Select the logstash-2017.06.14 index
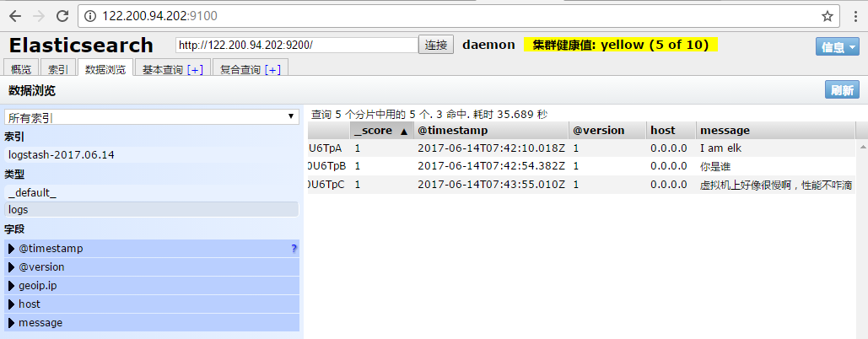The height and width of the screenshot is (339, 868). 62,155
